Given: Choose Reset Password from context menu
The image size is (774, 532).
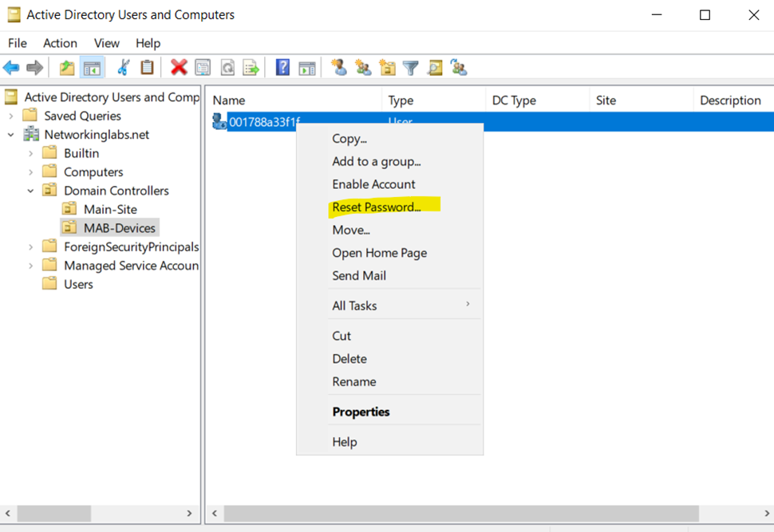Looking at the screenshot, I should pos(389,207).
